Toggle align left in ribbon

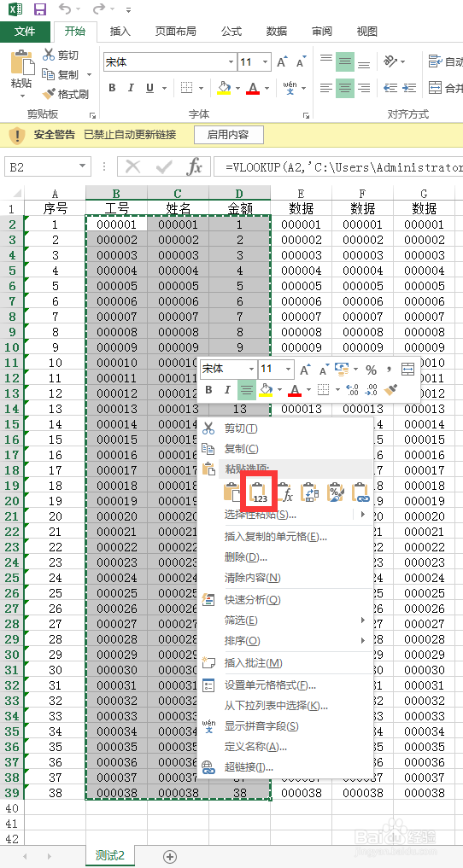click(x=326, y=87)
